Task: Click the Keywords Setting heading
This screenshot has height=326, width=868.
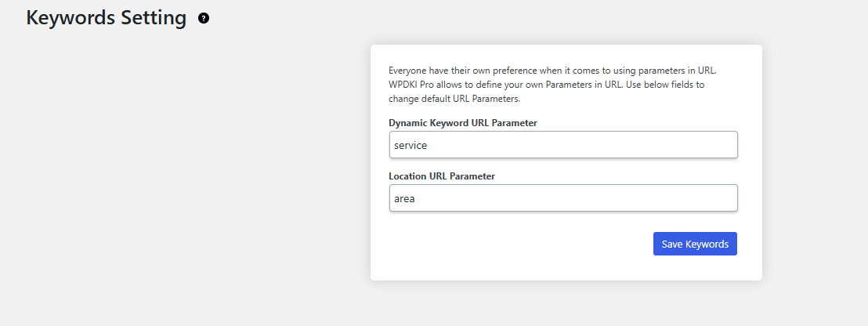Action: (x=107, y=18)
